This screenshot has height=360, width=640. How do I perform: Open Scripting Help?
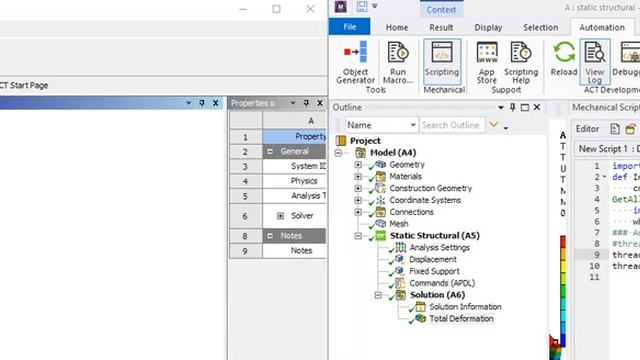point(521,62)
